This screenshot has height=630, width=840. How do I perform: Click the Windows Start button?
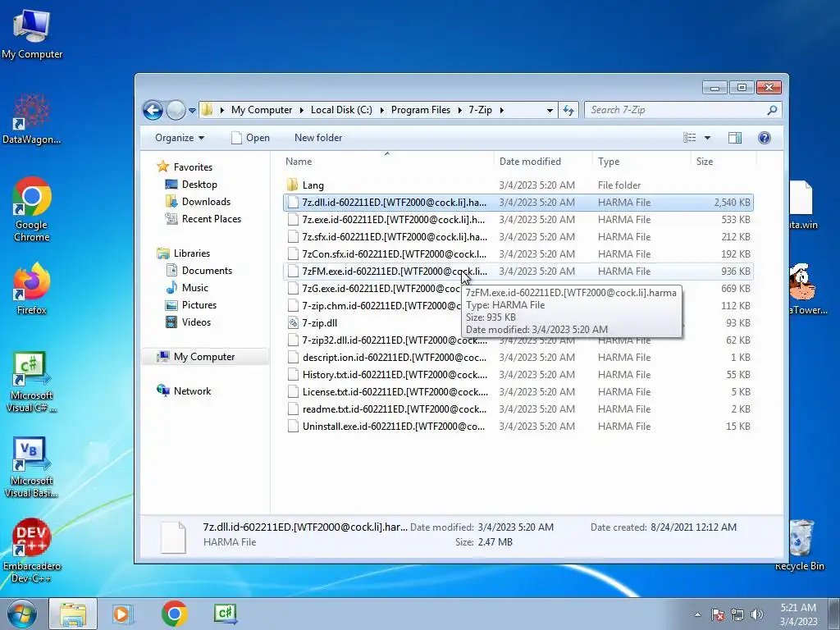(22, 614)
